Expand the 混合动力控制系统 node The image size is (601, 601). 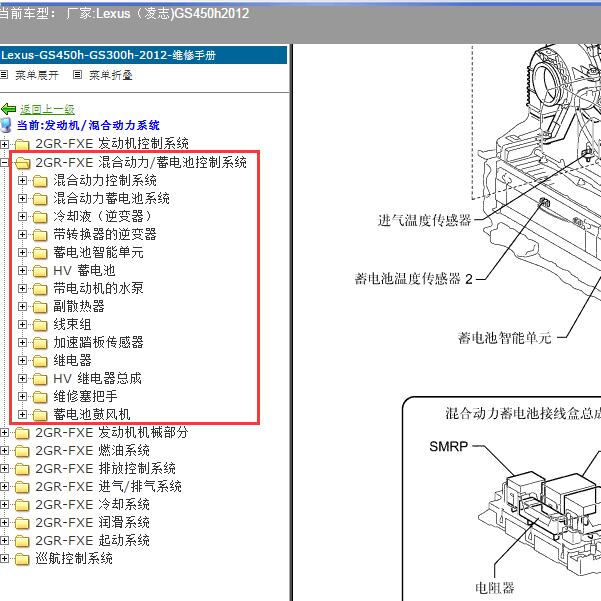pos(22,181)
